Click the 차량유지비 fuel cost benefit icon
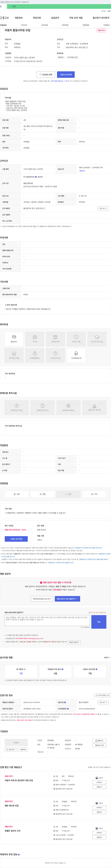This screenshot has height=868, width=111. (55, 339)
